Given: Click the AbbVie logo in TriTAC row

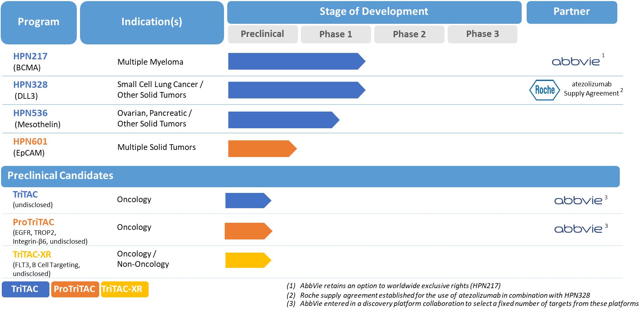Looking at the screenshot, I should pos(578,201).
